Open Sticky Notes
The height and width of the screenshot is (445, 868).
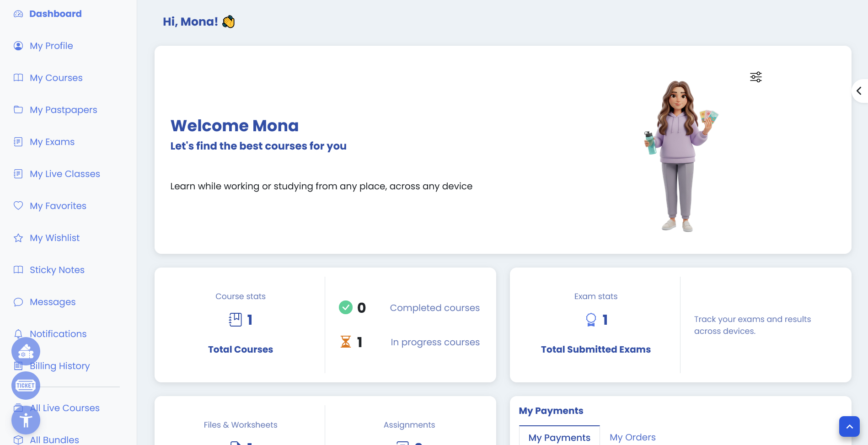pyautogui.click(x=57, y=270)
